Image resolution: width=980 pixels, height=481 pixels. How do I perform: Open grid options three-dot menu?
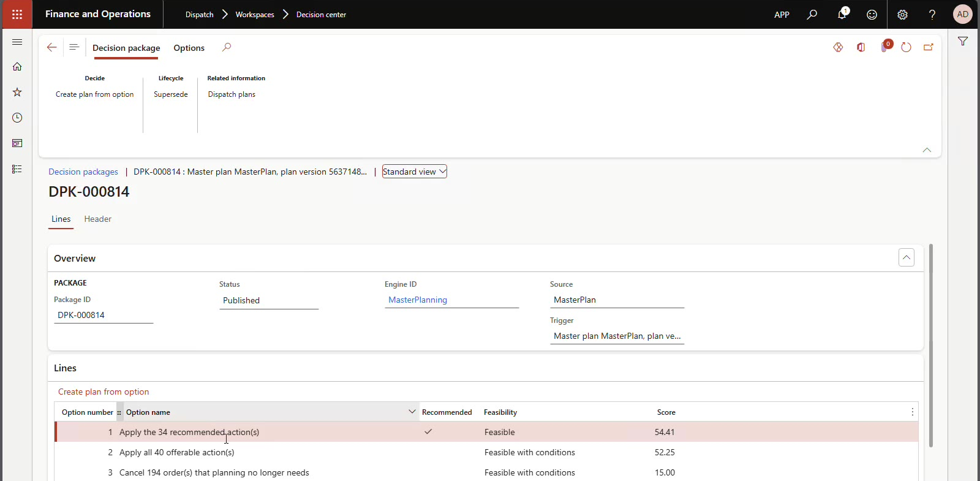913,412
